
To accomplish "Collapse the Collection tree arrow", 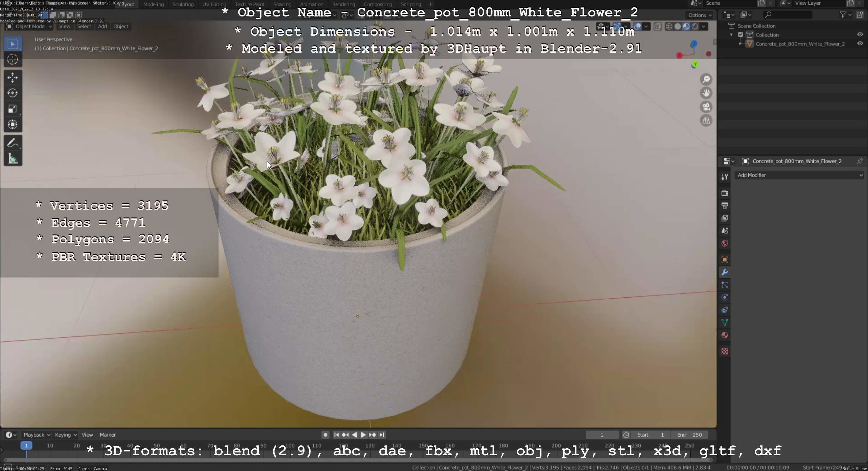I will 731,35.
